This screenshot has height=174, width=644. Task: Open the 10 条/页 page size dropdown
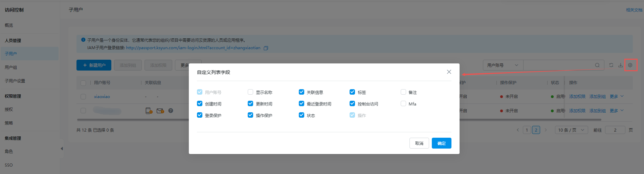[x=571, y=130]
